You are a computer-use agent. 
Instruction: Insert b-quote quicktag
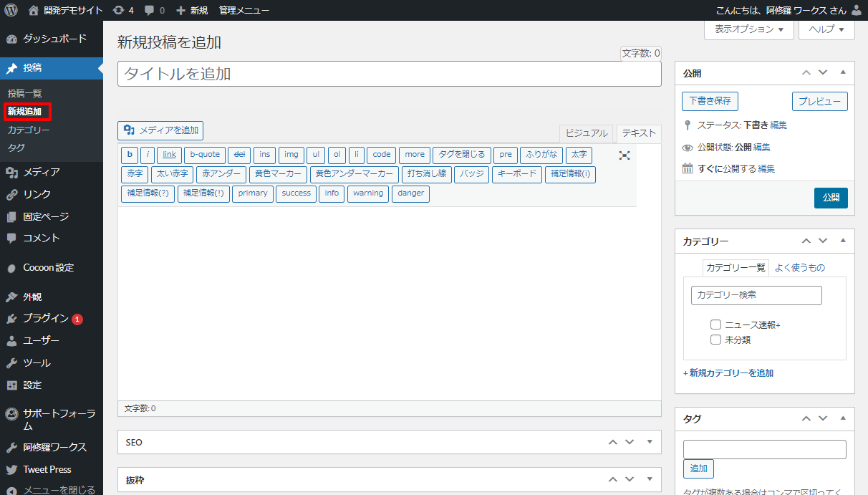(205, 155)
